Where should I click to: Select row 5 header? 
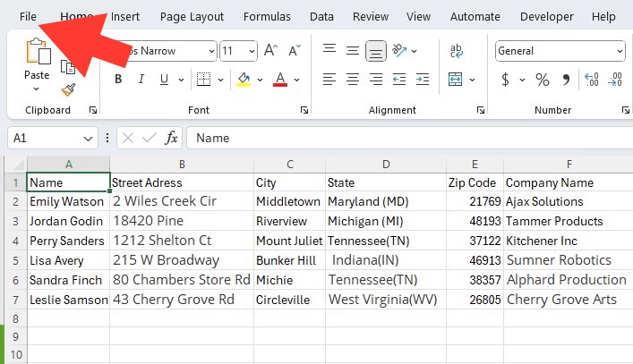[x=16, y=260]
